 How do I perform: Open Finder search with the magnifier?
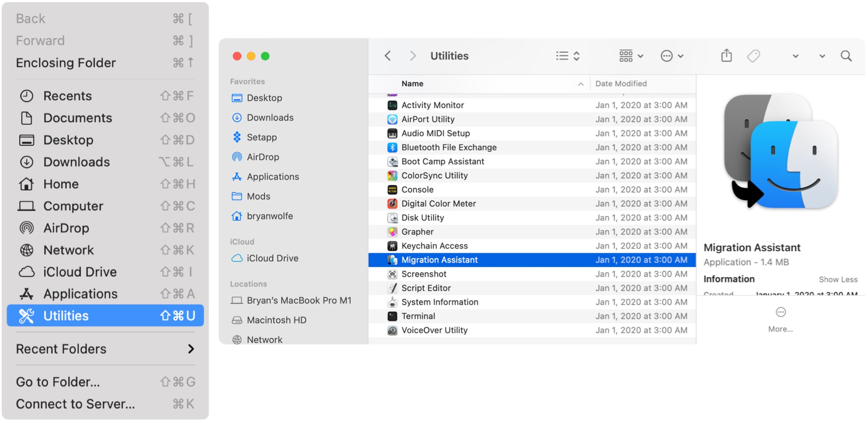(846, 56)
